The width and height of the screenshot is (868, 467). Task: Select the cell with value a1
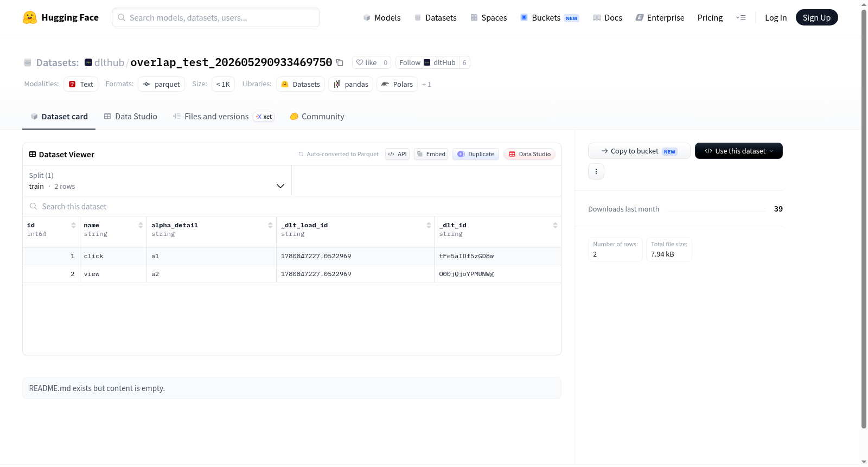[x=212, y=256]
